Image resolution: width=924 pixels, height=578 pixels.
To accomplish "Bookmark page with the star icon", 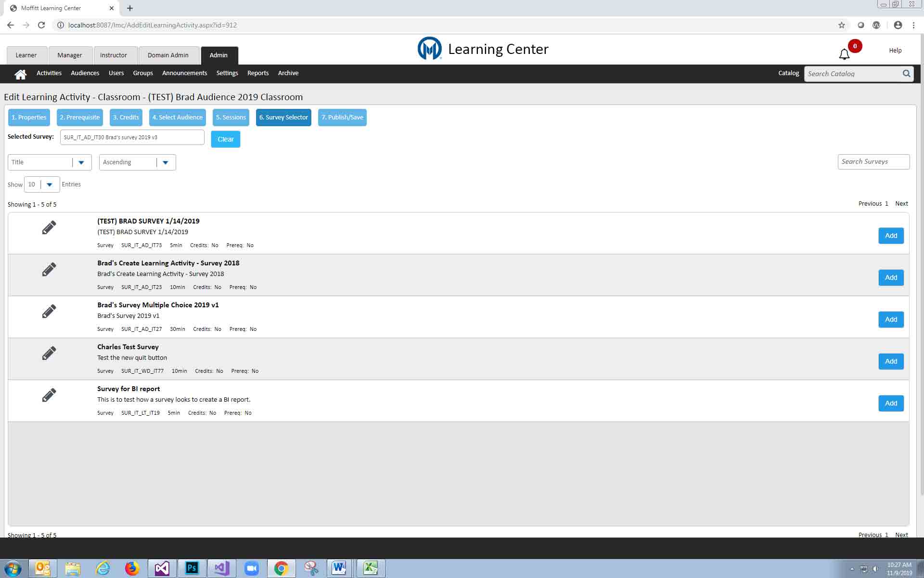I will [x=841, y=25].
